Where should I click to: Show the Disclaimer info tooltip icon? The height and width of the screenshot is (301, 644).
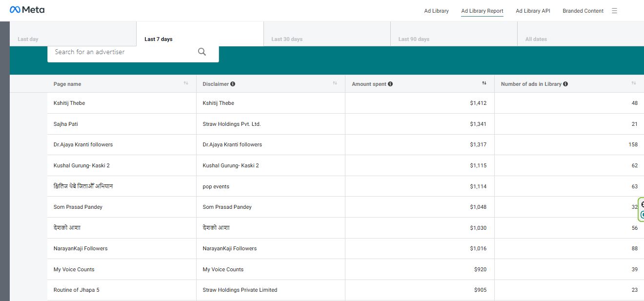pyautogui.click(x=233, y=84)
